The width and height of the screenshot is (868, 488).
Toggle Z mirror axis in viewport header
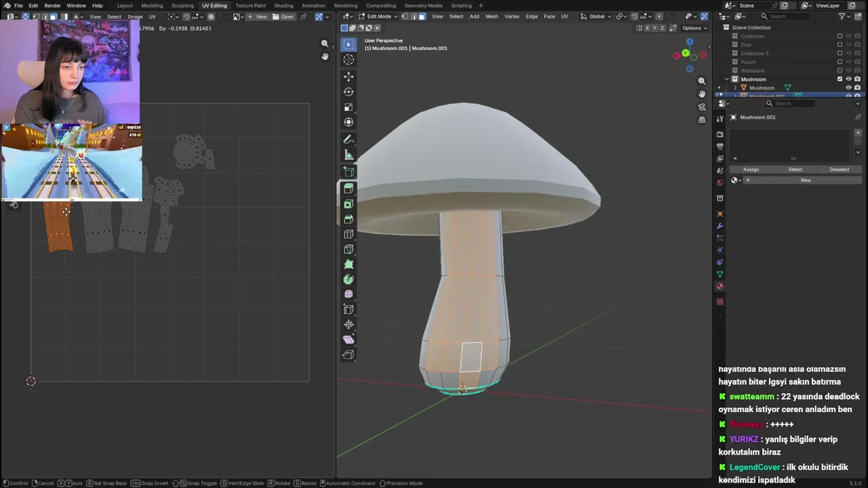(x=663, y=28)
